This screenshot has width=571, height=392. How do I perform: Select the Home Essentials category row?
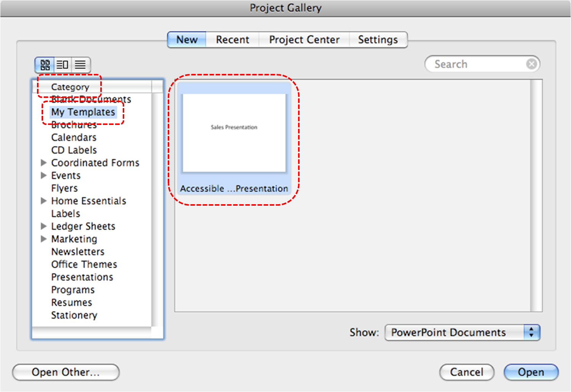[89, 201]
